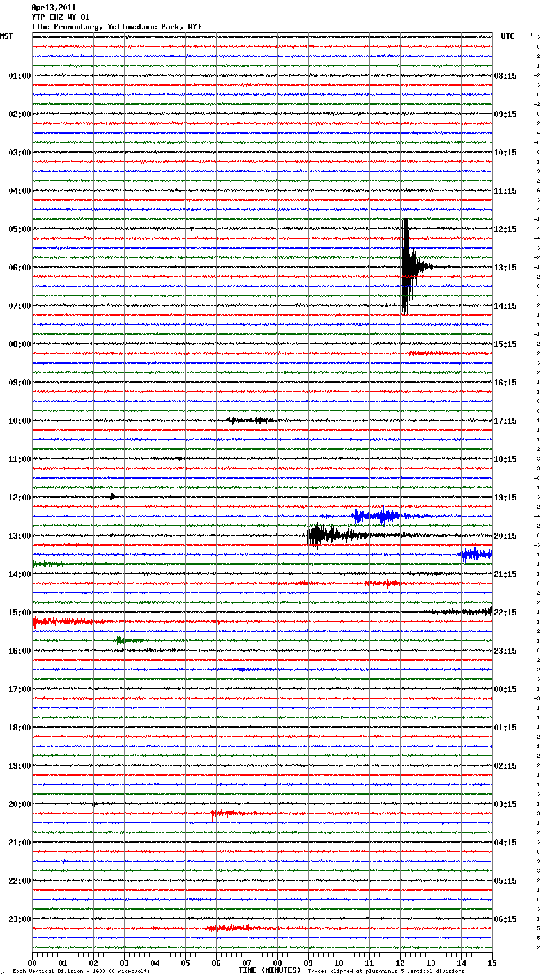Click "Traces clipped at plus/minus 5 vertical divisions"
Viewport: 543px width, 980px height.
[386, 972]
